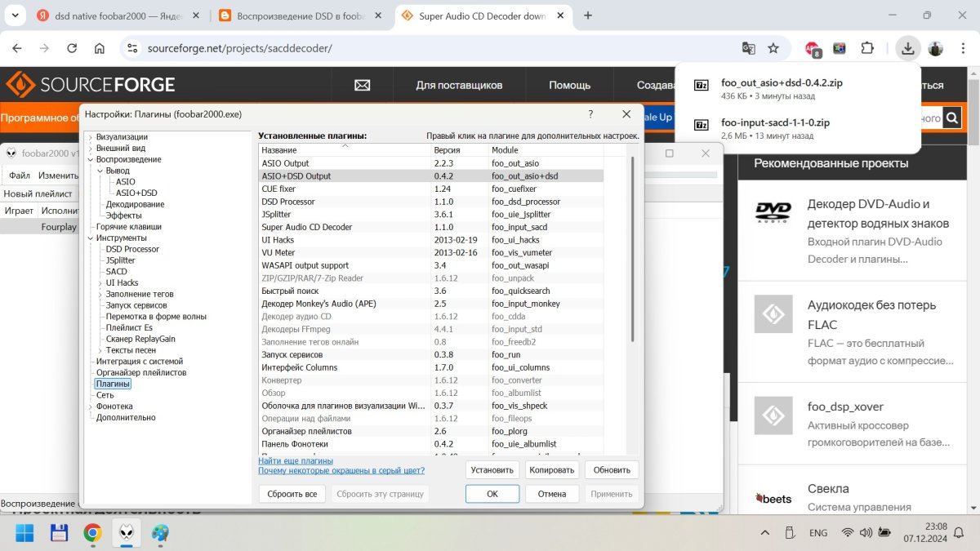Sort plugins by Название column header

click(x=345, y=150)
